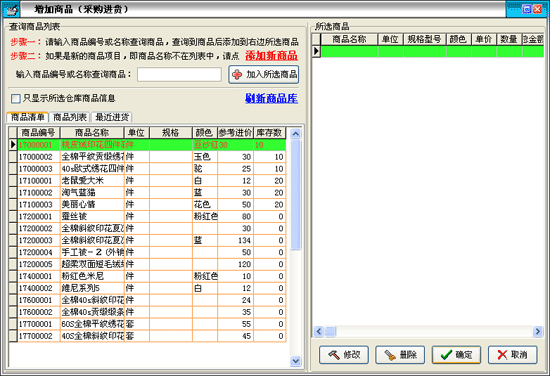Click product list scroll up arrow
This screenshot has width=550, height=376.
[296, 134]
